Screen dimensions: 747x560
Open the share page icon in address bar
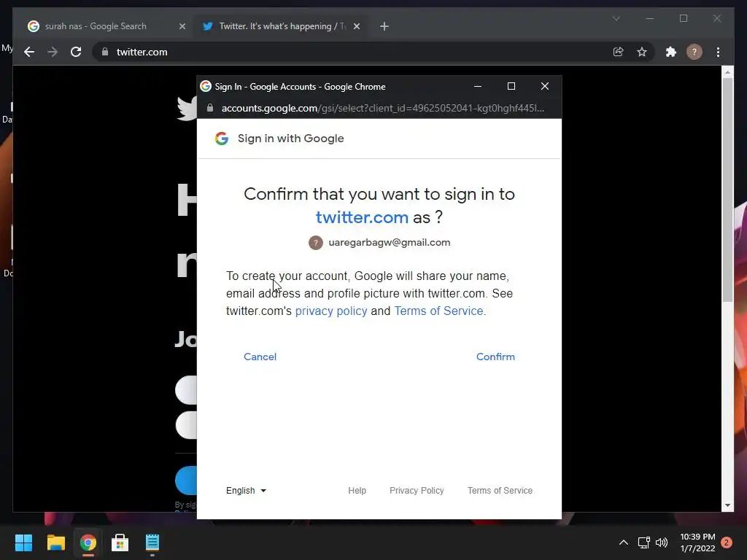tap(619, 52)
